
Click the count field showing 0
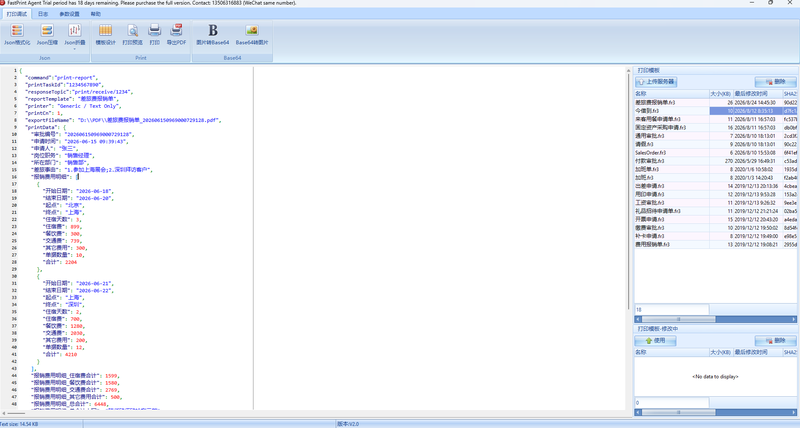point(671,403)
